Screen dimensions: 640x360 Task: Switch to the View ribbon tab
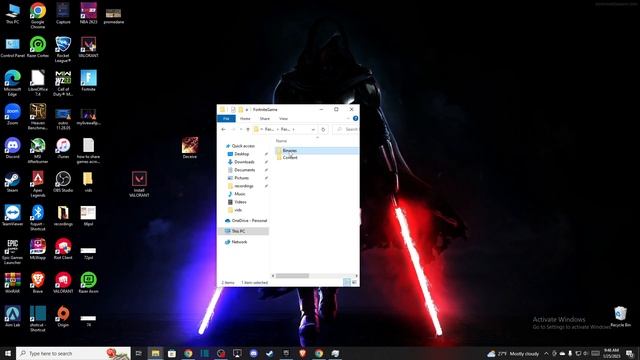tap(283, 119)
